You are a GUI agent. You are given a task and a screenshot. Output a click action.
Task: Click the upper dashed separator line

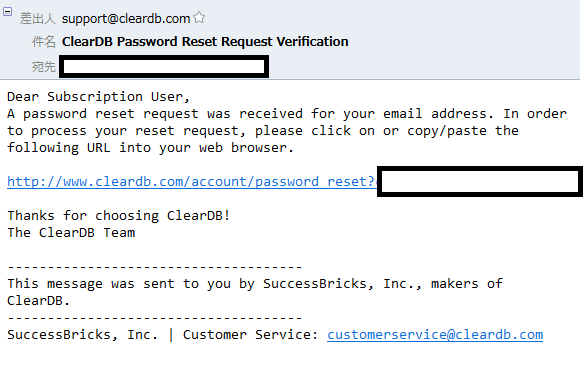click(155, 267)
